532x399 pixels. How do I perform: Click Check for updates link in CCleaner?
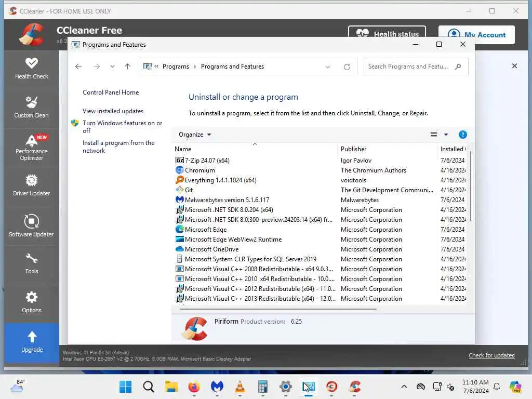(x=491, y=355)
